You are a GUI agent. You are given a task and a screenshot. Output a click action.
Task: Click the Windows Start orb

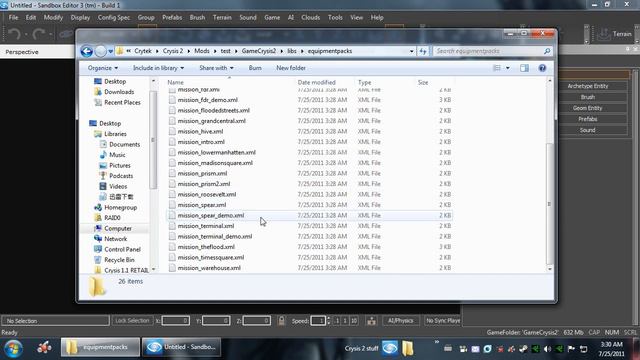click(13, 348)
